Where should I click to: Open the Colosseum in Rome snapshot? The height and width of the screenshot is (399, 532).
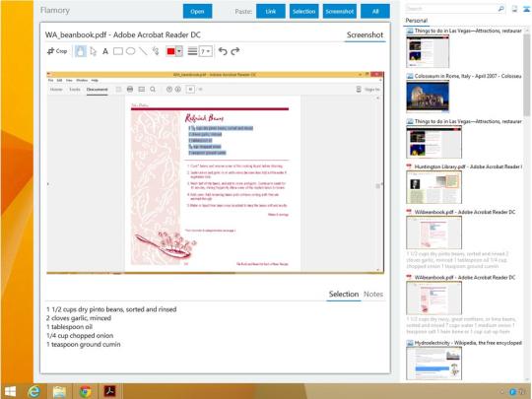tap(468, 76)
